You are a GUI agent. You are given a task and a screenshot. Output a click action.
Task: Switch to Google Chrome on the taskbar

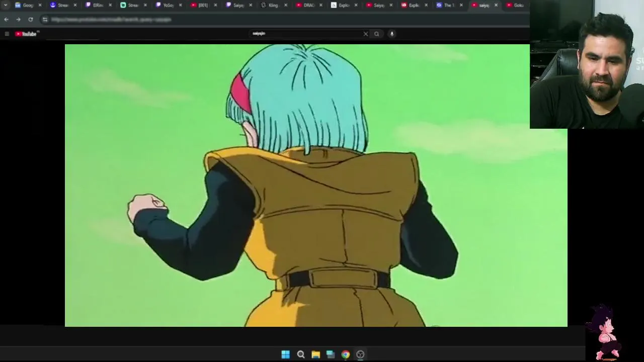[346, 354]
